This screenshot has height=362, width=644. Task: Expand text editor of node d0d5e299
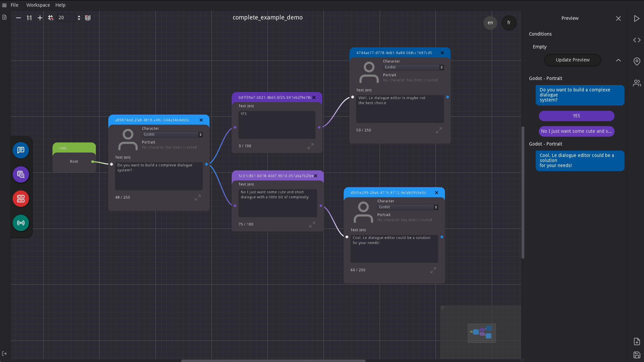(433, 270)
